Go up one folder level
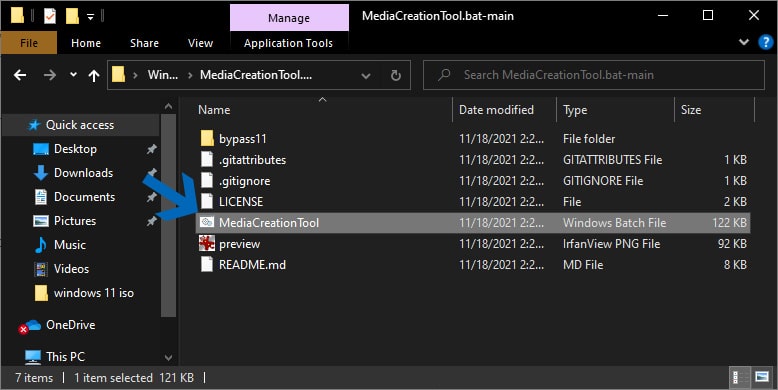The image size is (778, 390). click(94, 75)
